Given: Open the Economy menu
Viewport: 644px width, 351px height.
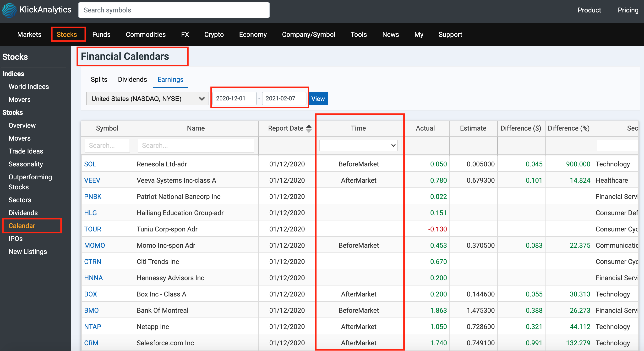Looking at the screenshot, I should [253, 34].
